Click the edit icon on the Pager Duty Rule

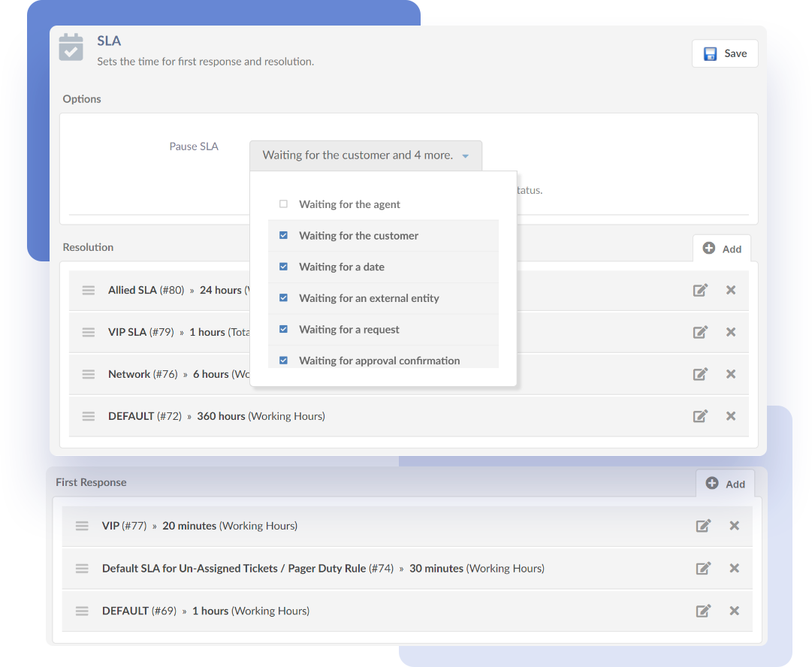704,568
